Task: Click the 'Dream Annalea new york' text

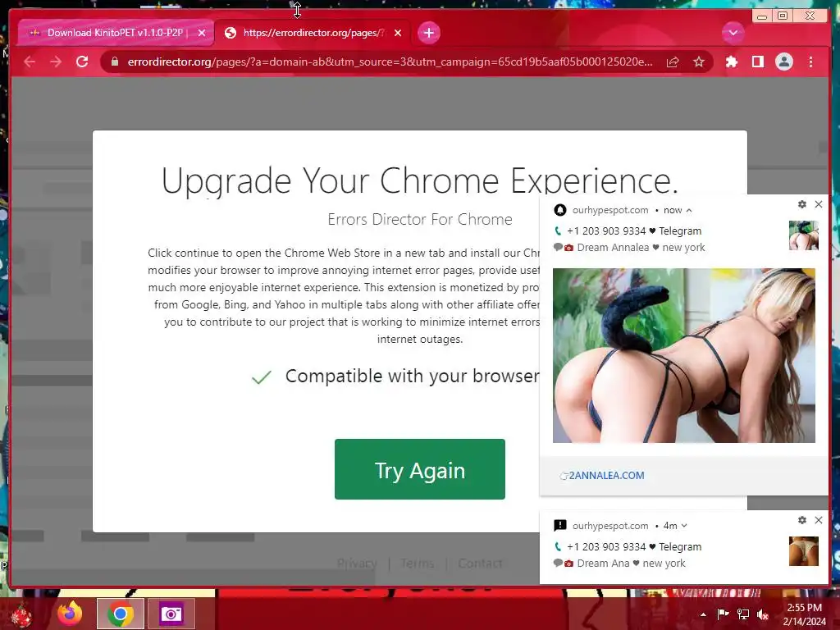Action: (x=641, y=248)
